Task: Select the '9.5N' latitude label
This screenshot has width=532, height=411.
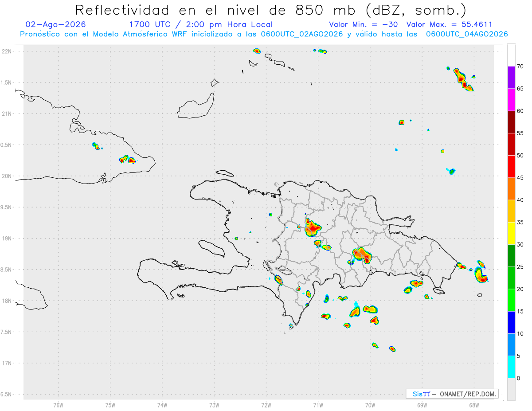Action: [7, 207]
